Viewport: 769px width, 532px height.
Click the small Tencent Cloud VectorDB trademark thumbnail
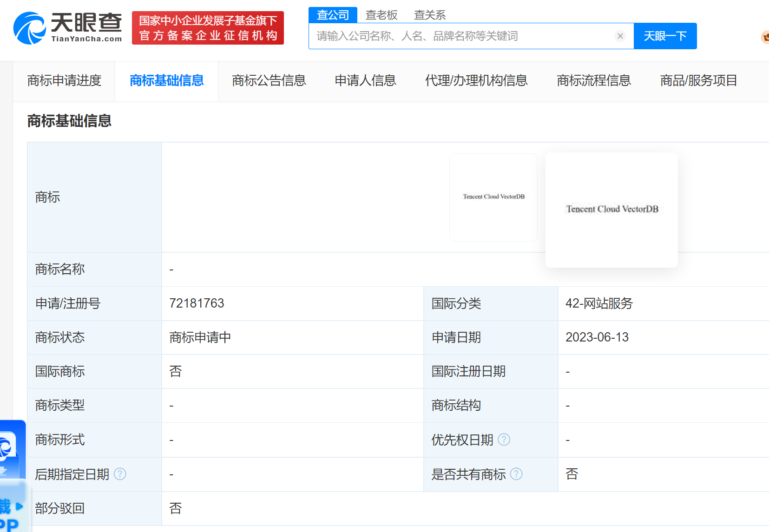tap(493, 197)
